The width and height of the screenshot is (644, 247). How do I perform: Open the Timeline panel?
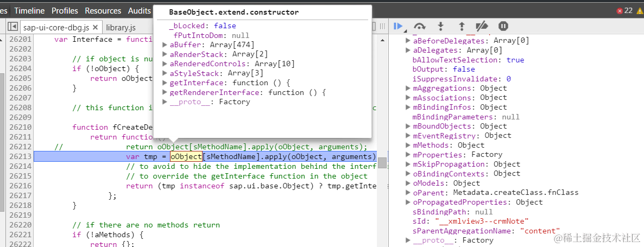click(29, 11)
